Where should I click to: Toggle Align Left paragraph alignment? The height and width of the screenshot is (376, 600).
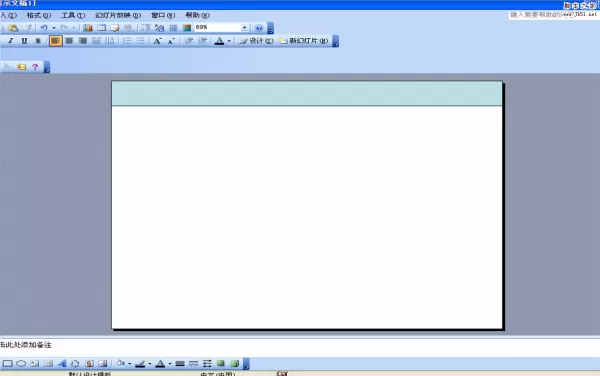coord(55,41)
